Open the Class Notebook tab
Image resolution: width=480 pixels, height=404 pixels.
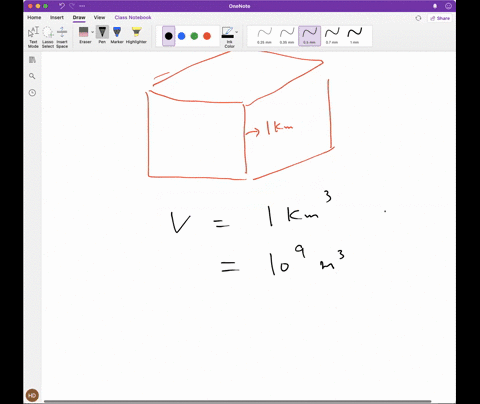(133, 17)
